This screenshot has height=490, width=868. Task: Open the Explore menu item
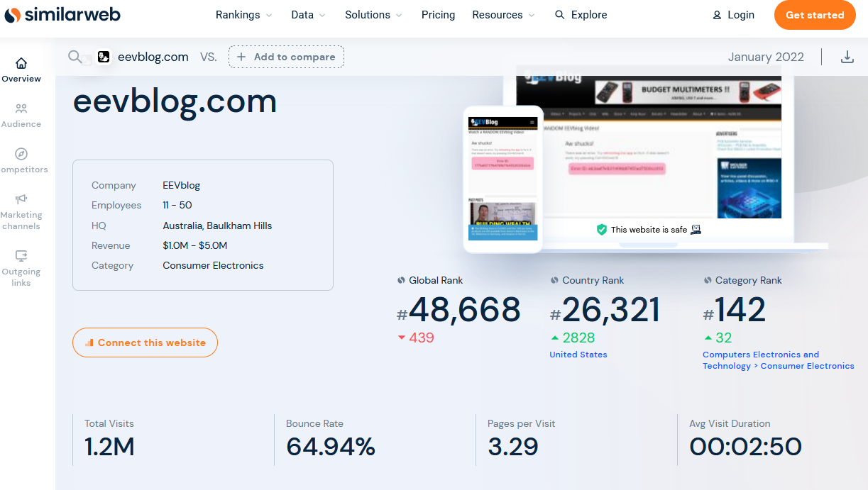pyautogui.click(x=581, y=15)
